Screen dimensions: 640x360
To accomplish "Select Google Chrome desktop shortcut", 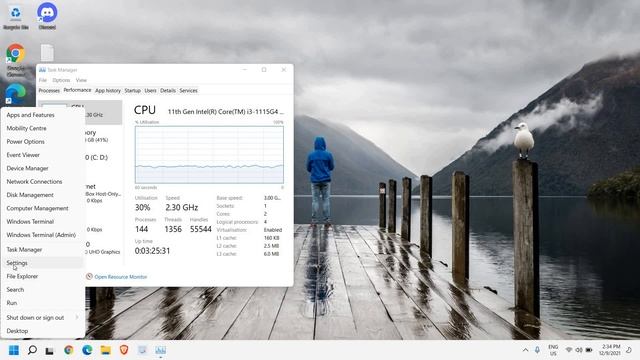I will [x=16, y=60].
